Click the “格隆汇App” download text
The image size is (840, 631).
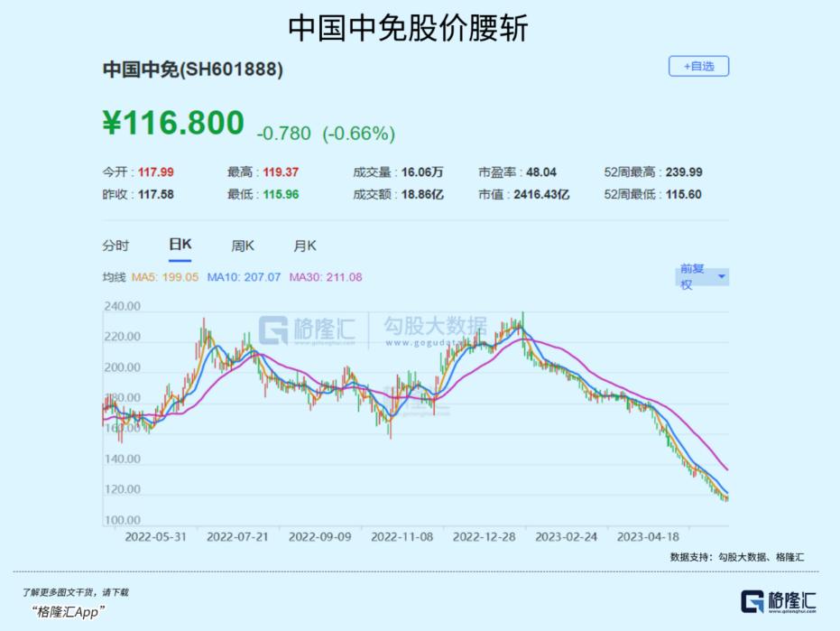[68, 612]
